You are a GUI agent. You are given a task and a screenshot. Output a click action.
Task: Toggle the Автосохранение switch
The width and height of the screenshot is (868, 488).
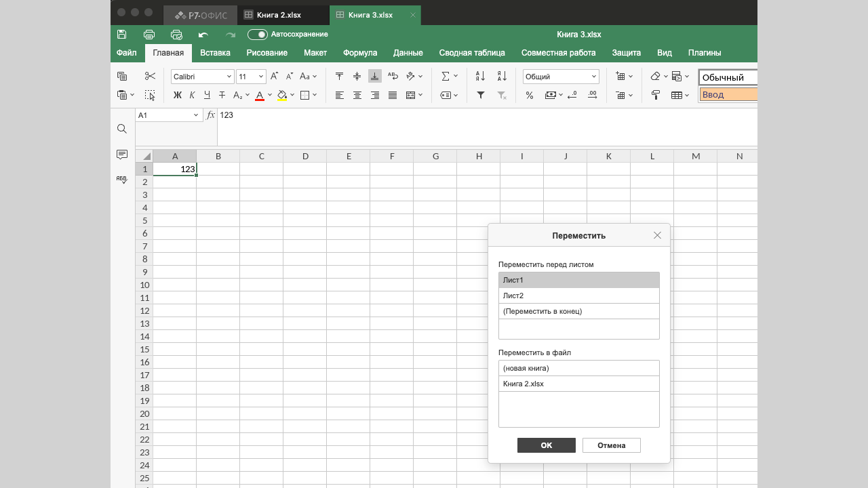point(257,35)
